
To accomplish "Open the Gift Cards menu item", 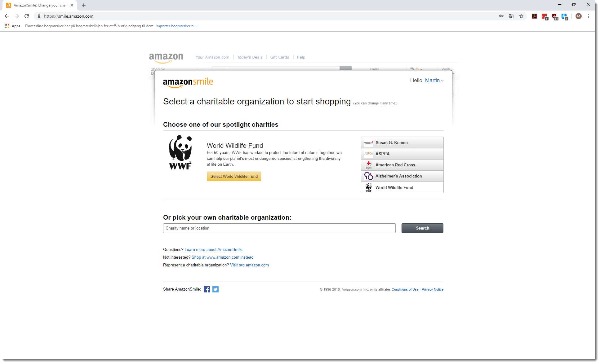I will 279,57.
